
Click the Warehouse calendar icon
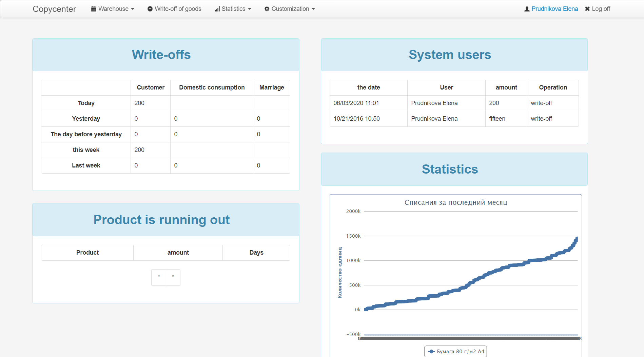tap(94, 9)
